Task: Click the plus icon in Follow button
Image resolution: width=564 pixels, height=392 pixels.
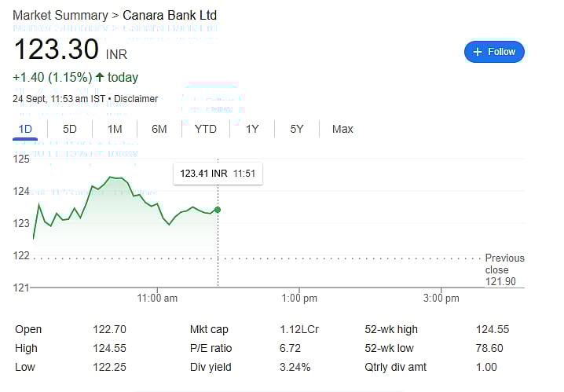Action: 478,52
